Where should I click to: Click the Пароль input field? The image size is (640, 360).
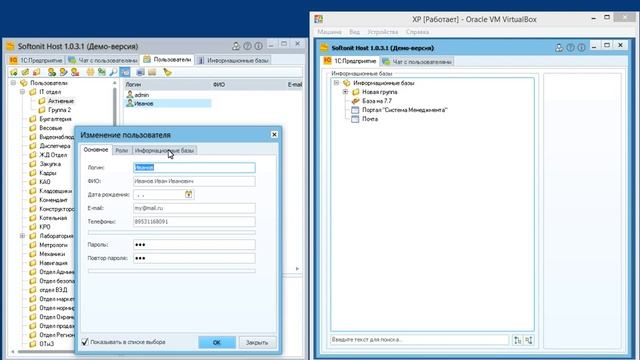(x=194, y=244)
